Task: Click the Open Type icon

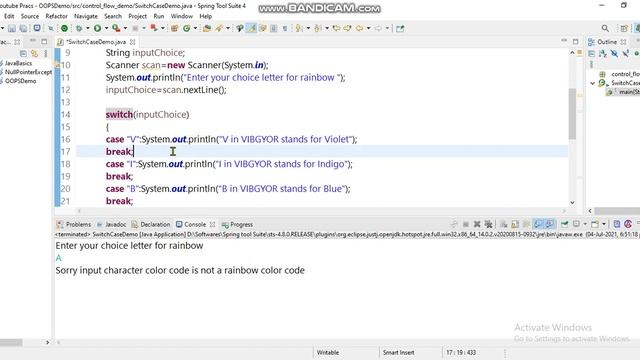Action: pos(207,28)
